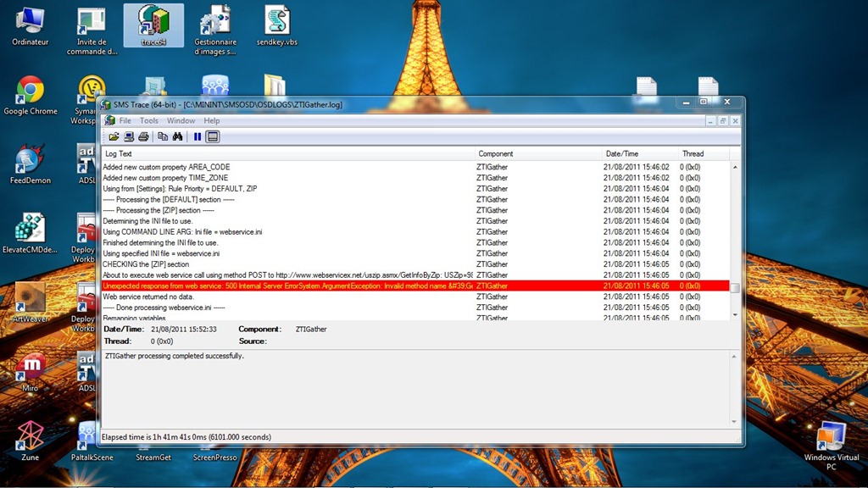
Task: Select the FeedDemon desktop shortcut
Action: click(30, 164)
